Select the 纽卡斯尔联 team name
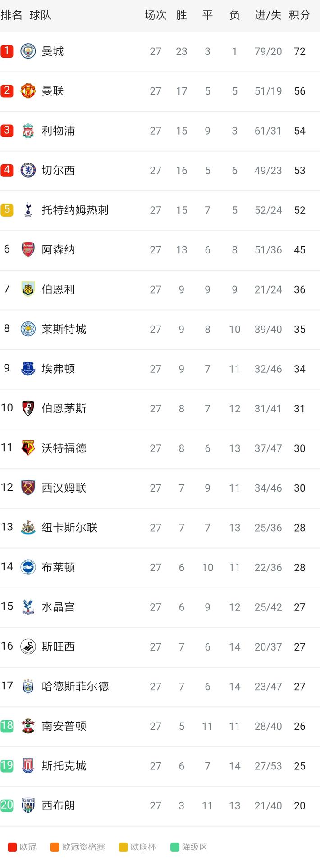 pos(69,527)
